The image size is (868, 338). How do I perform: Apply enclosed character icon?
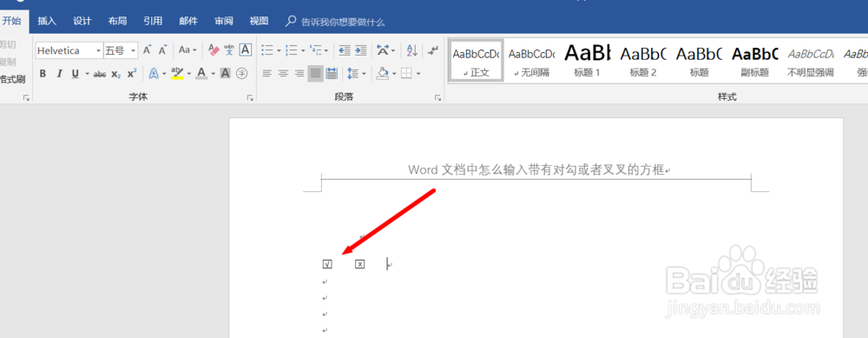point(241,73)
